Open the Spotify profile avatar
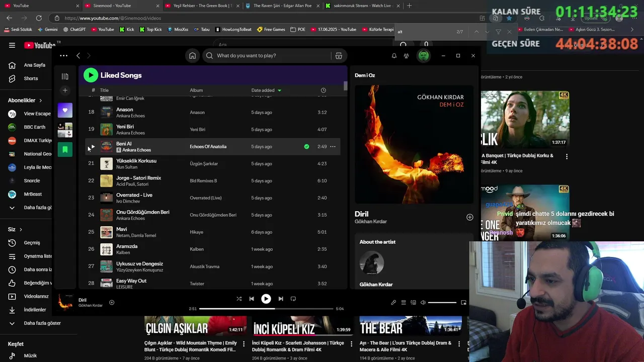The height and width of the screenshot is (362, 644). click(424, 56)
